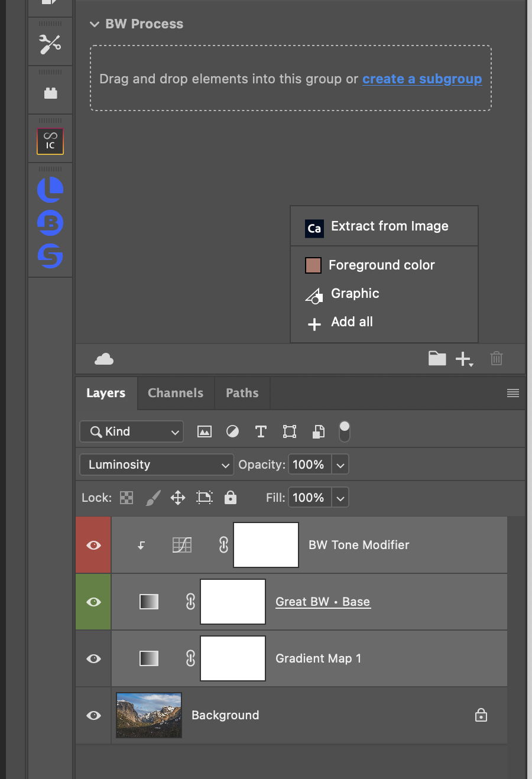Create a new library group folder
Viewport: 532px width, 779px height.
(437, 358)
